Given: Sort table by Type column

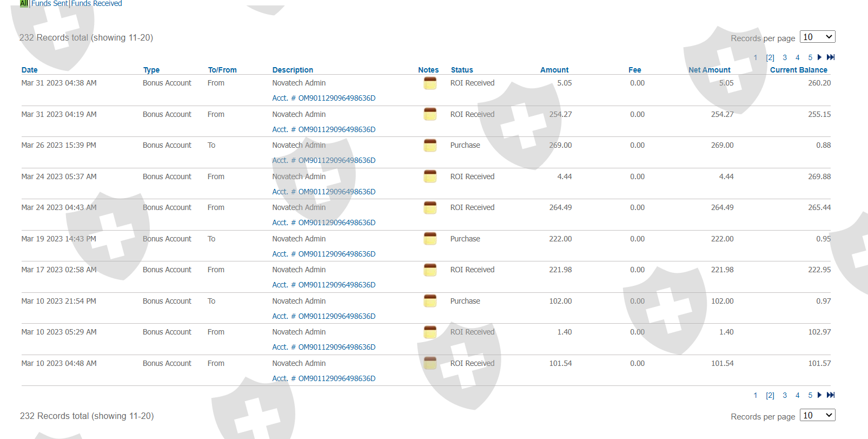Looking at the screenshot, I should pyautogui.click(x=151, y=70).
